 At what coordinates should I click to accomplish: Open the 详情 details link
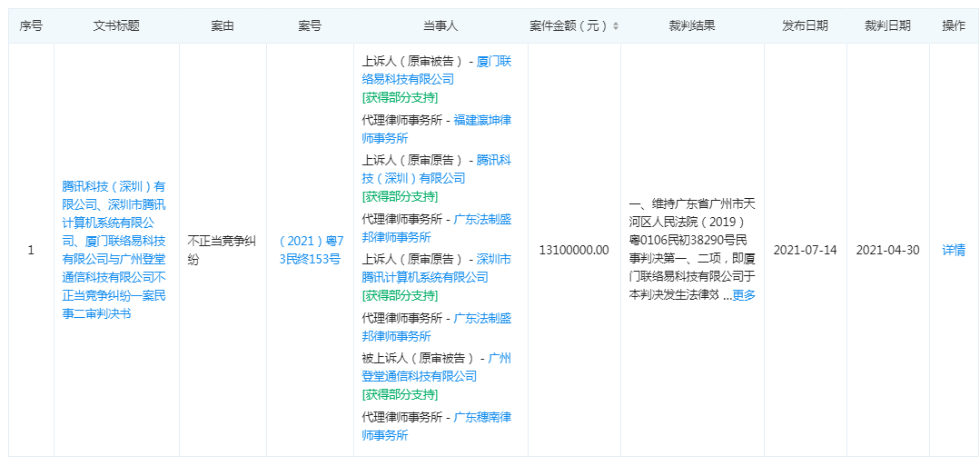tap(954, 250)
